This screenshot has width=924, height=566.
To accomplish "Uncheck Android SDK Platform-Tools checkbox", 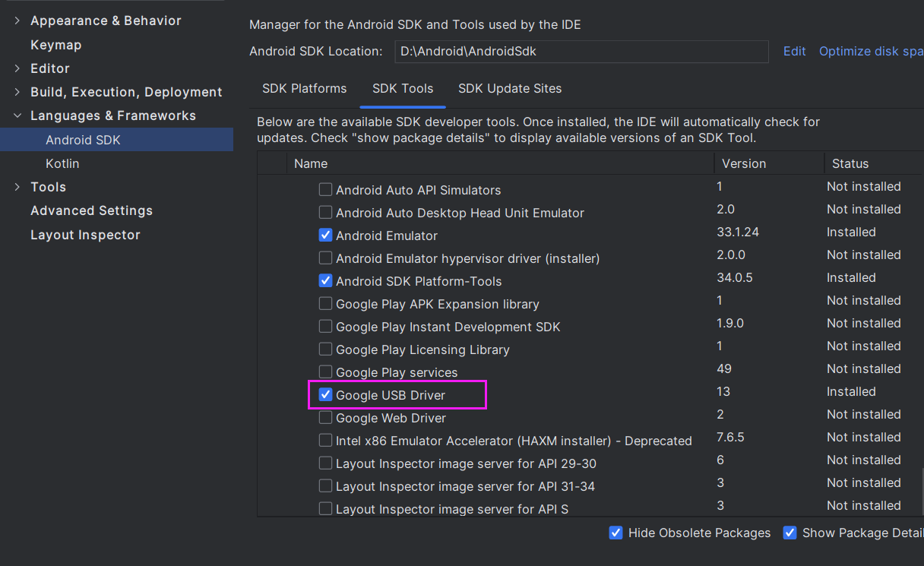I will tap(325, 281).
